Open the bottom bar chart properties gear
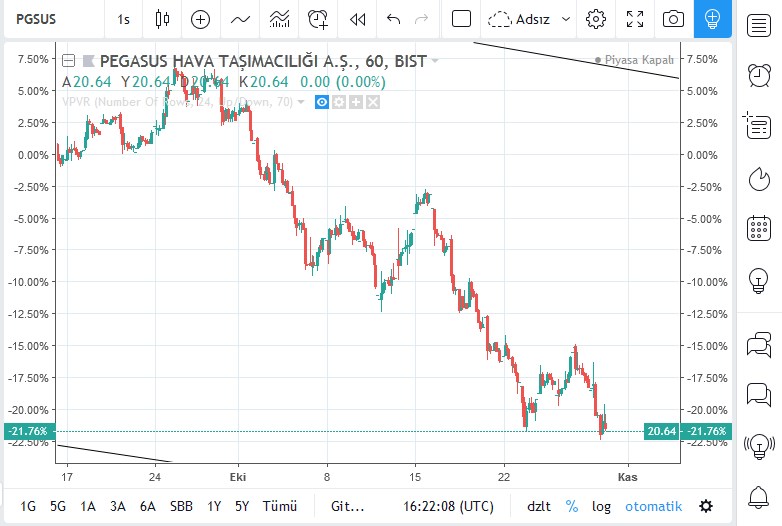This screenshot has height=526, width=782. [706, 507]
